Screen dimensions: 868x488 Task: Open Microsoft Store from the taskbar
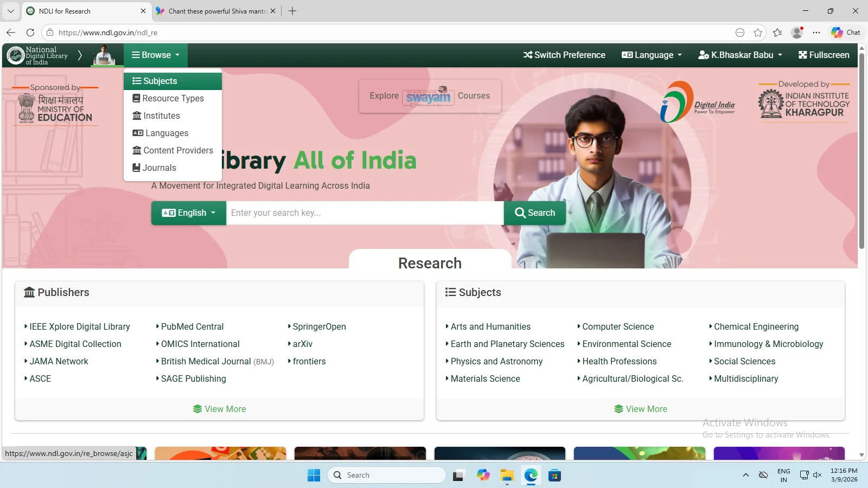554,476
